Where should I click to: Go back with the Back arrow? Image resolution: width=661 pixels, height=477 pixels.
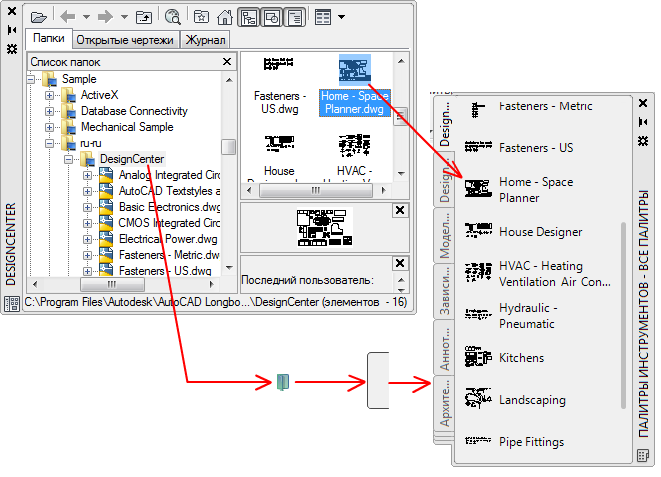point(67,17)
